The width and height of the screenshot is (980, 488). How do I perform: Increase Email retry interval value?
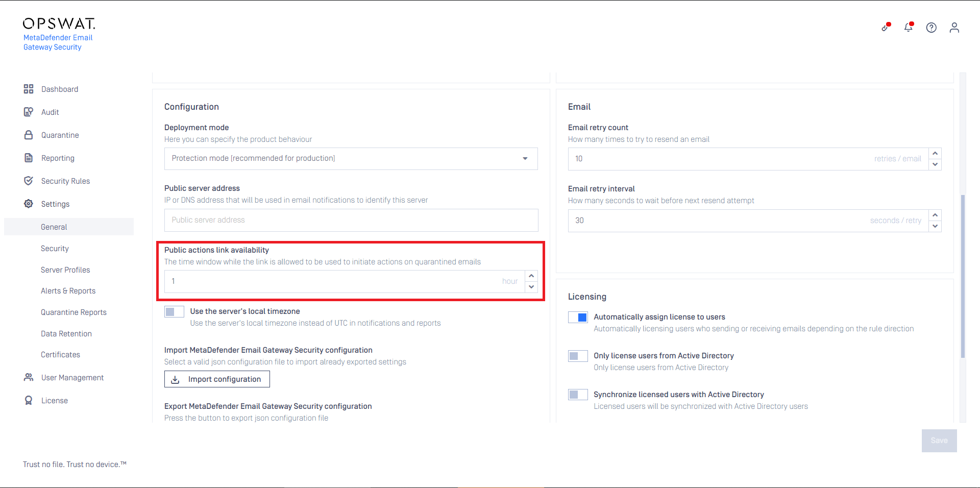coord(935,215)
